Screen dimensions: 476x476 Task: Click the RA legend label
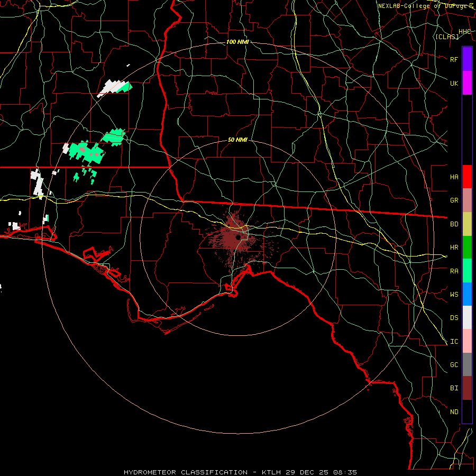454,271
